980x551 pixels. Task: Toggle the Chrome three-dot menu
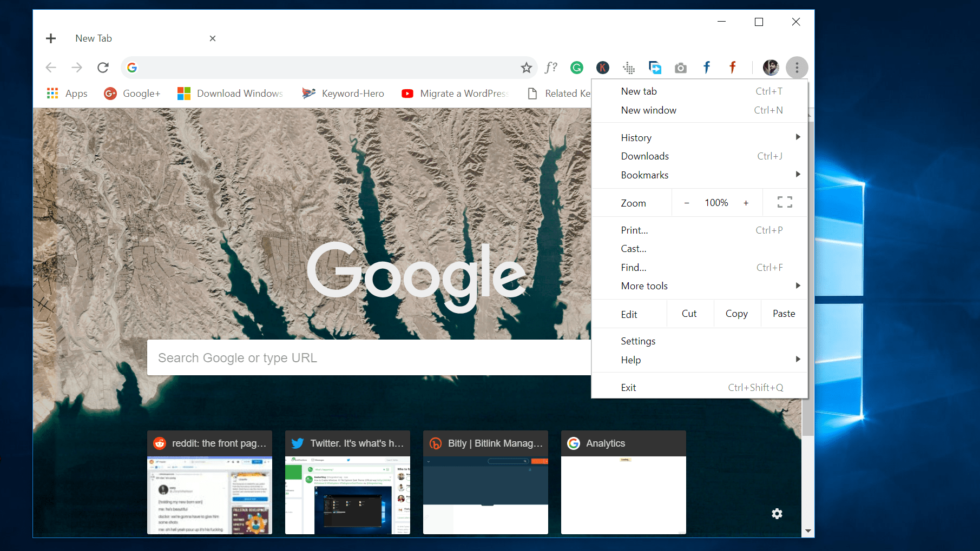pyautogui.click(x=797, y=68)
